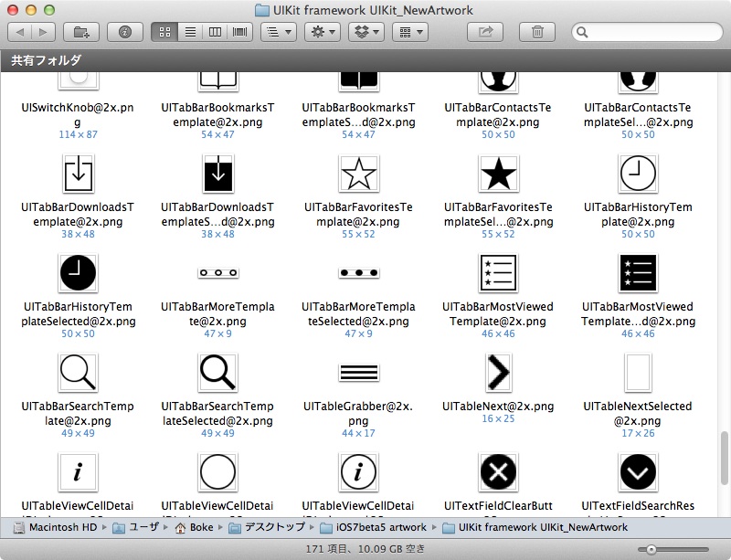Viewport: 731px width, 560px height.
Task: Switch to icon view
Action: click(x=164, y=32)
